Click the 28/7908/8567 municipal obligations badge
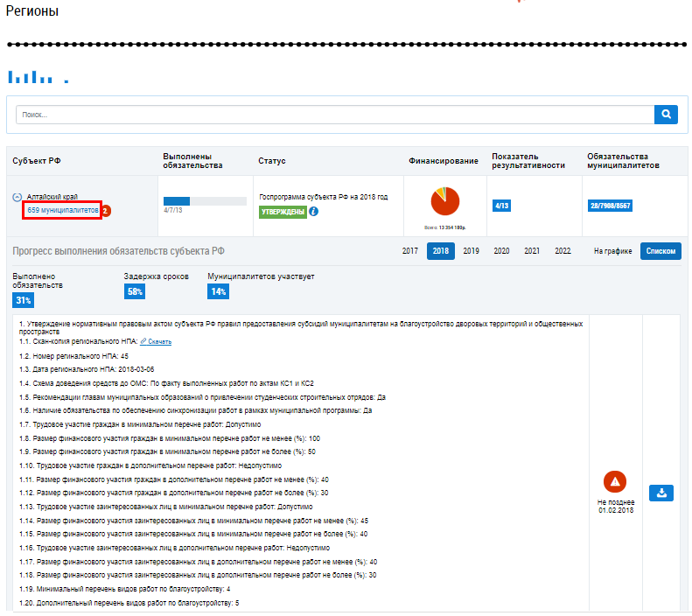 [x=610, y=206]
